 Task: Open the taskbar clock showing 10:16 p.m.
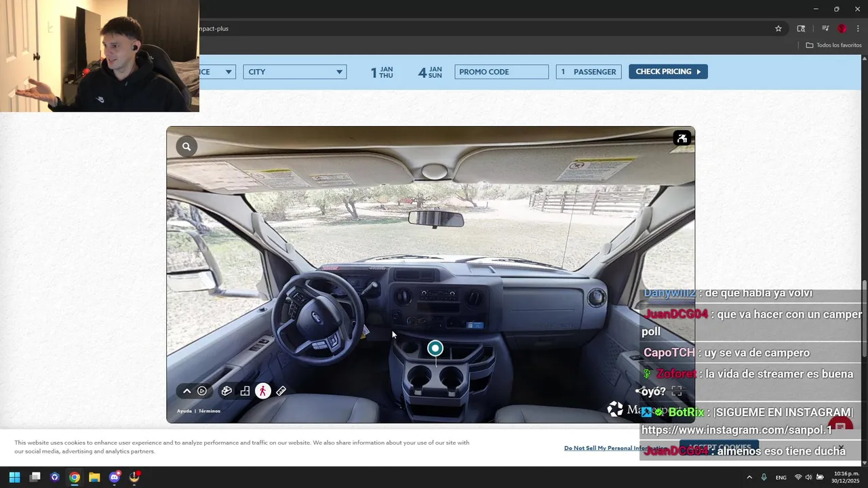tap(846, 477)
